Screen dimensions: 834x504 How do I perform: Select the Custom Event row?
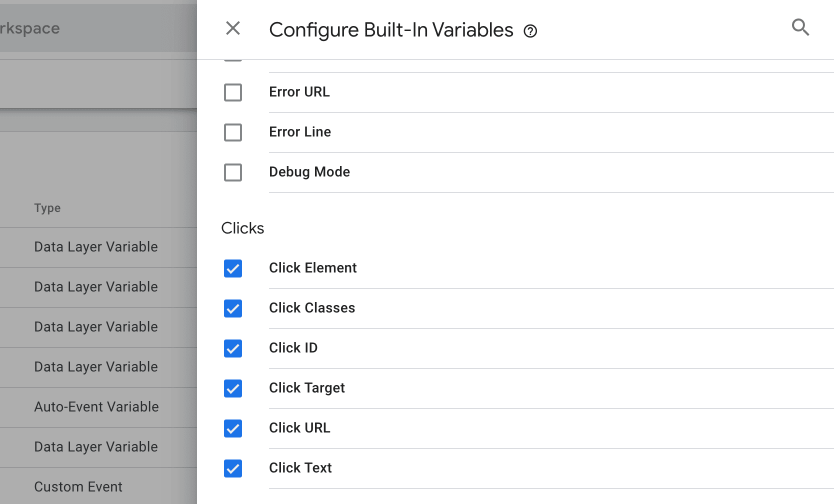point(78,486)
